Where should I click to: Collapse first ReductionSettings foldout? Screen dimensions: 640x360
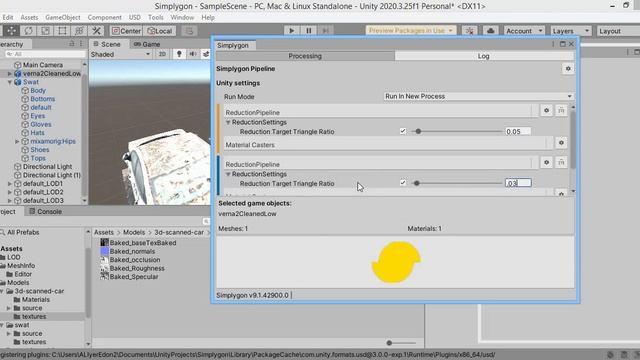click(228, 122)
